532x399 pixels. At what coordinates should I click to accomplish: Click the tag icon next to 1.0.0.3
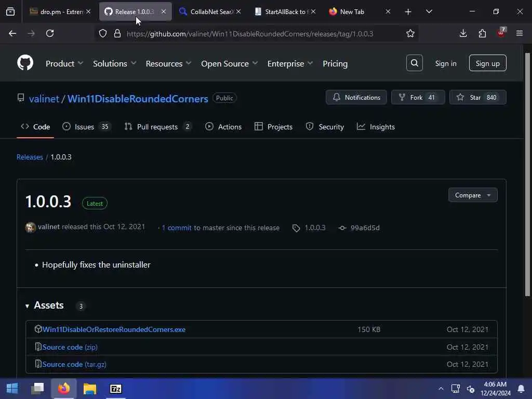(296, 228)
